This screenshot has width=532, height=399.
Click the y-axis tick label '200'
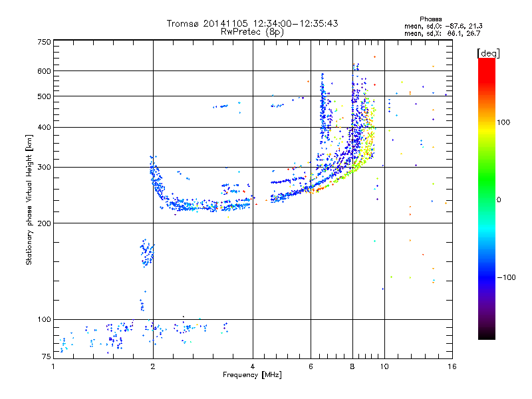[x=45, y=223]
